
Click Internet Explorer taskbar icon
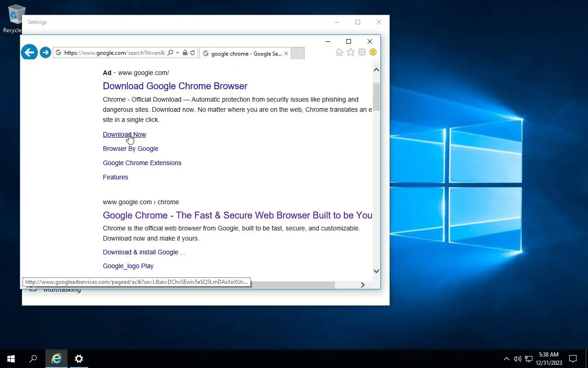[57, 359]
